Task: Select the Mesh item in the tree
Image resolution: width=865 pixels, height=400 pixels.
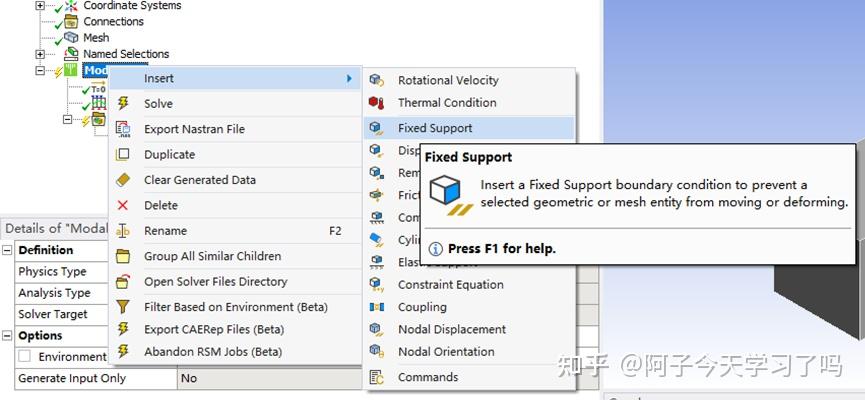Action: pyautogui.click(x=96, y=38)
